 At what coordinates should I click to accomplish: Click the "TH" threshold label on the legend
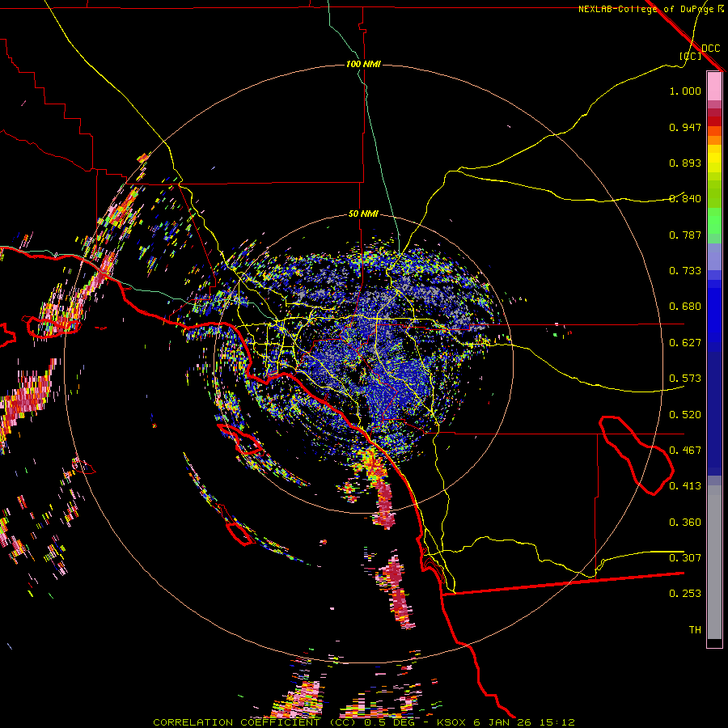pyautogui.click(x=695, y=630)
